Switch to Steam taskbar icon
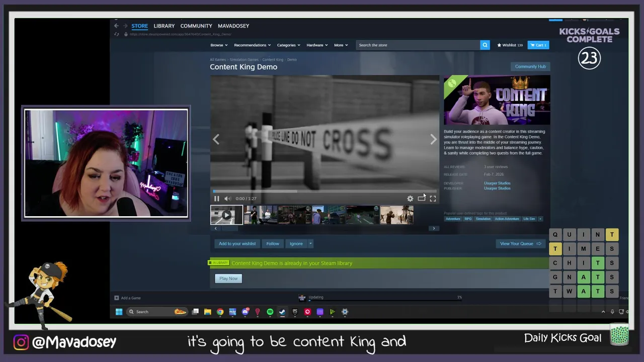Viewport: 644px width, 362px height. click(x=282, y=312)
